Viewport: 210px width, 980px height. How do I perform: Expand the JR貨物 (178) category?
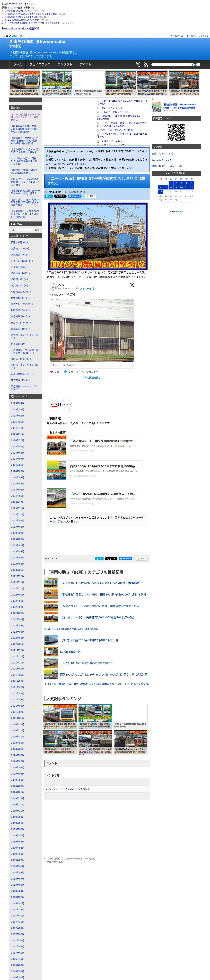pos(27,248)
